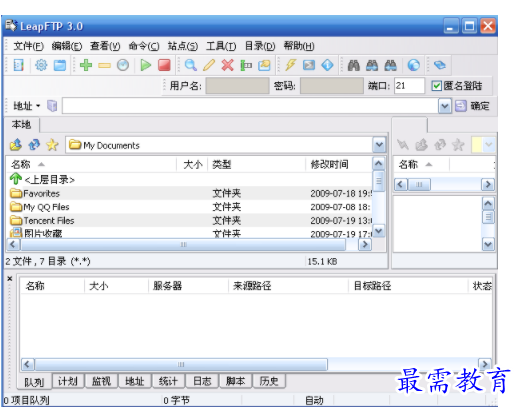Open the 目录(D) menu
This screenshot has height=412, width=519.
pyautogui.click(x=260, y=46)
